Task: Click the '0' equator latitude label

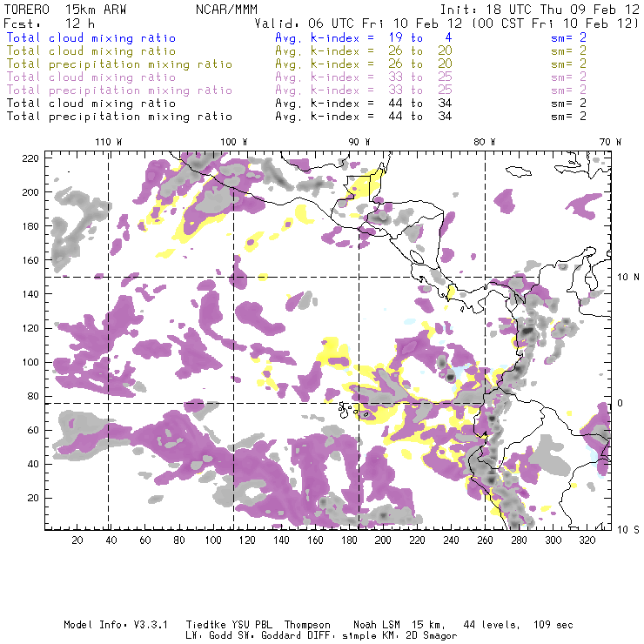Action: click(621, 403)
